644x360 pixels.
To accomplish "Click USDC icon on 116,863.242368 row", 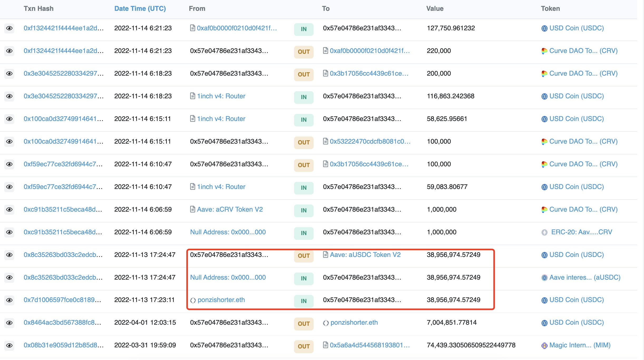I will coord(544,96).
